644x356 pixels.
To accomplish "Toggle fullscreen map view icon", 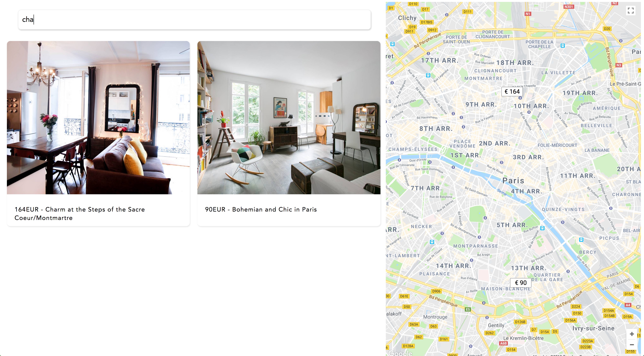I will point(631,11).
